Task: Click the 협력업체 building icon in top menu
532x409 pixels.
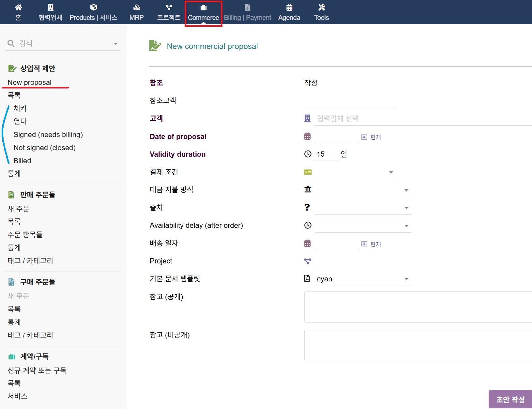Action: click(50, 8)
